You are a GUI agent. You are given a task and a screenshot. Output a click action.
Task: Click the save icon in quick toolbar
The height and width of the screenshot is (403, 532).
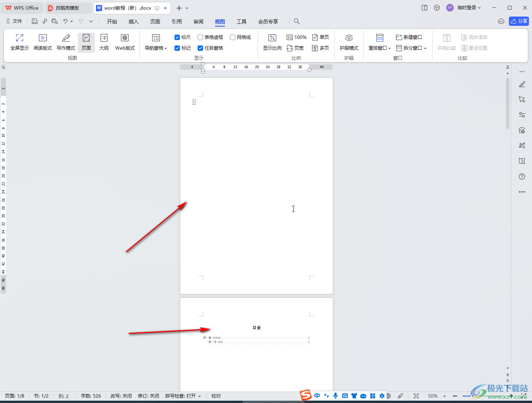35,22
